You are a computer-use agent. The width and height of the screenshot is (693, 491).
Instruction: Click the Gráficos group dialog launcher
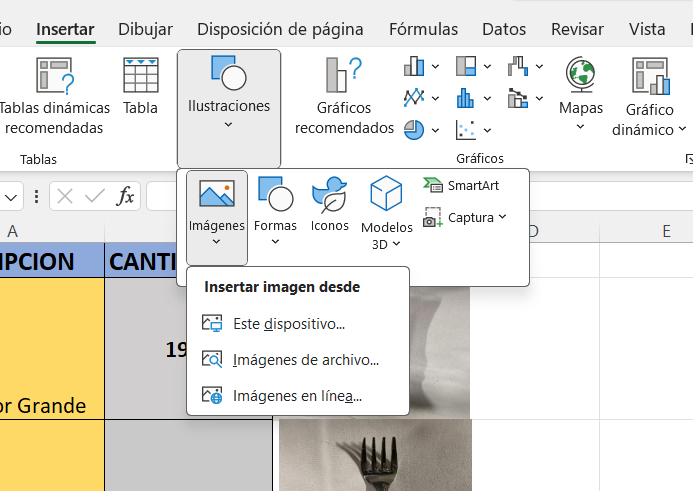tap(689, 159)
